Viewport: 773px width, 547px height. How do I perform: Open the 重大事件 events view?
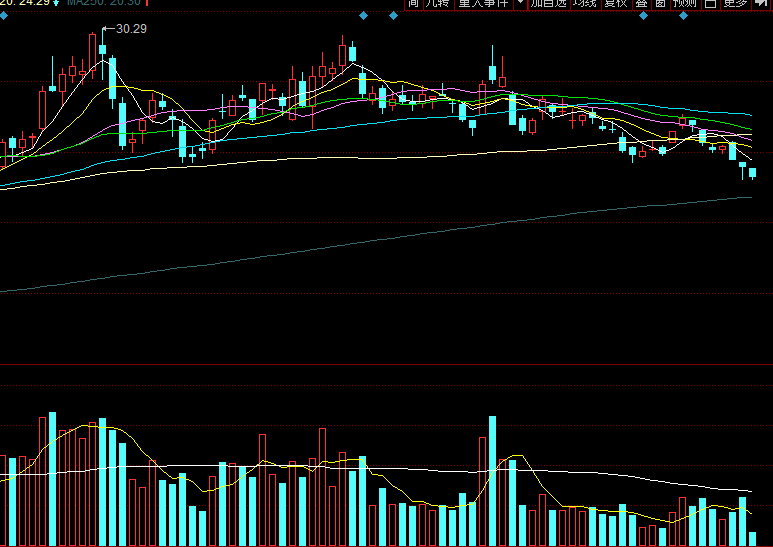coord(483,4)
